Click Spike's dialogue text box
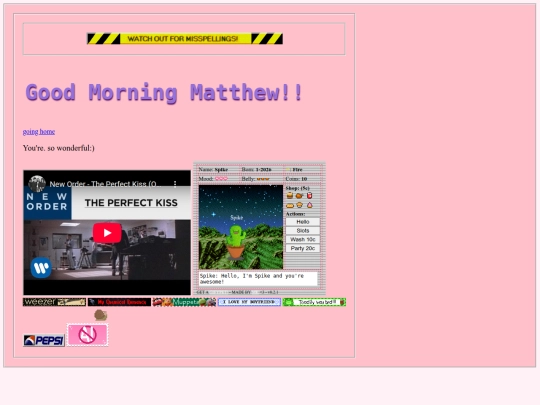This screenshot has height=405, width=540. [x=258, y=279]
